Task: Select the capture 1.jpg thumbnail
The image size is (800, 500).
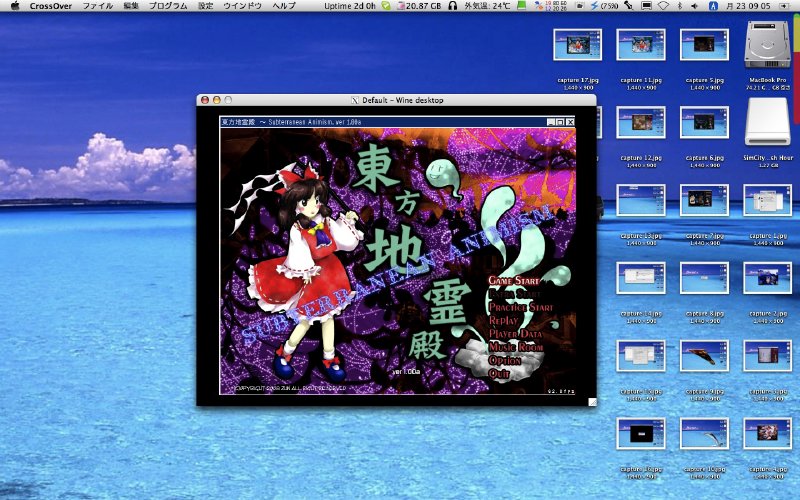Action: click(x=767, y=200)
